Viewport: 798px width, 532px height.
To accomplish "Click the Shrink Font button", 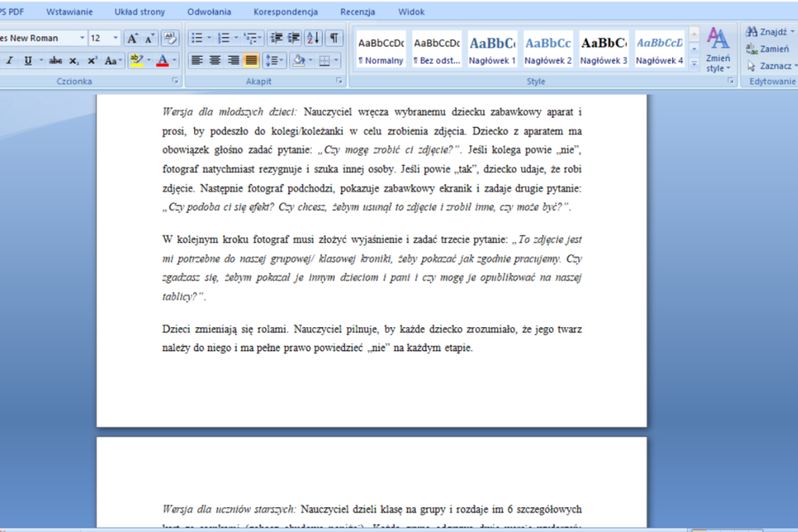I will pos(150,38).
